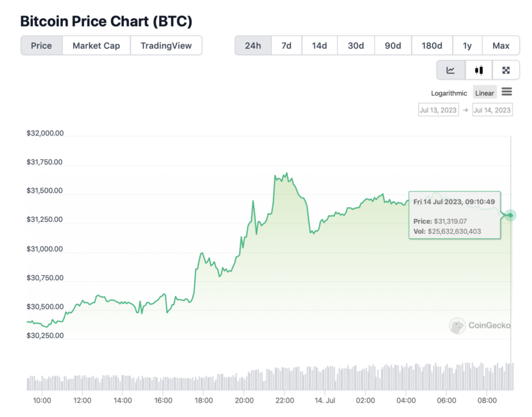Show the 30d price range

(356, 46)
